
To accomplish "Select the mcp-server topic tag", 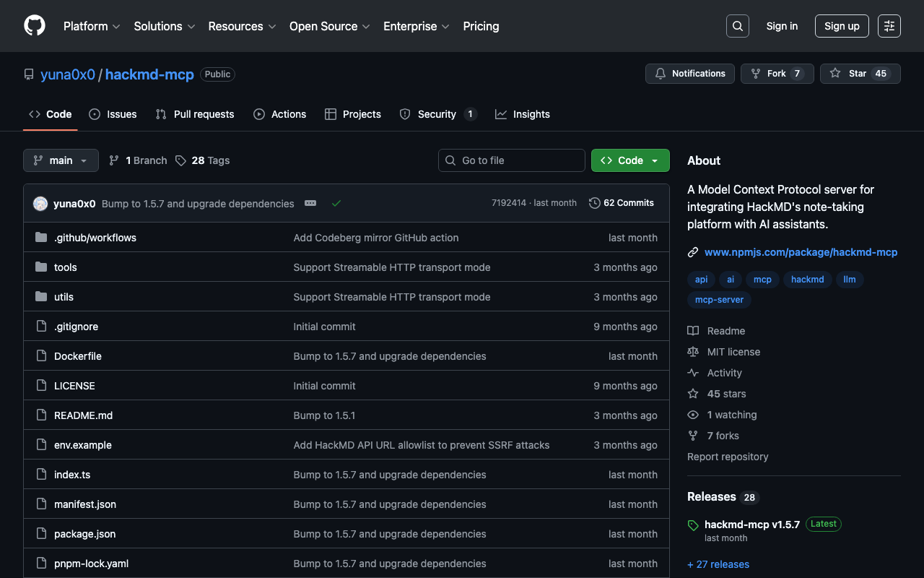I will (x=719, y=300).
